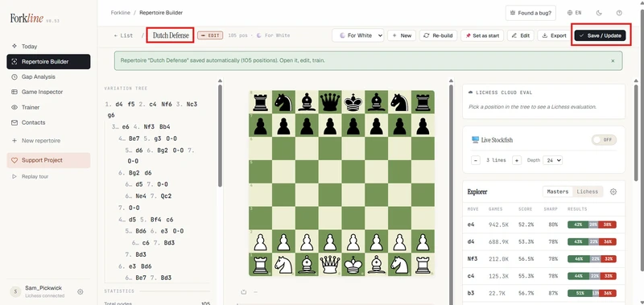Open Explorer settings gear
This screenshot has height=305, width=644.
[x=613, y=192]
